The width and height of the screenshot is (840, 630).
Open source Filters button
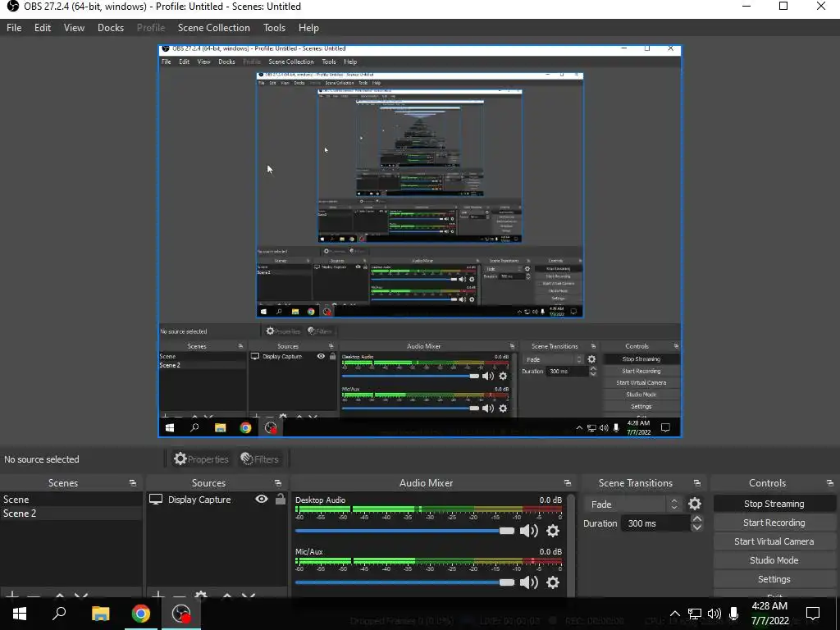coord(260,459)
